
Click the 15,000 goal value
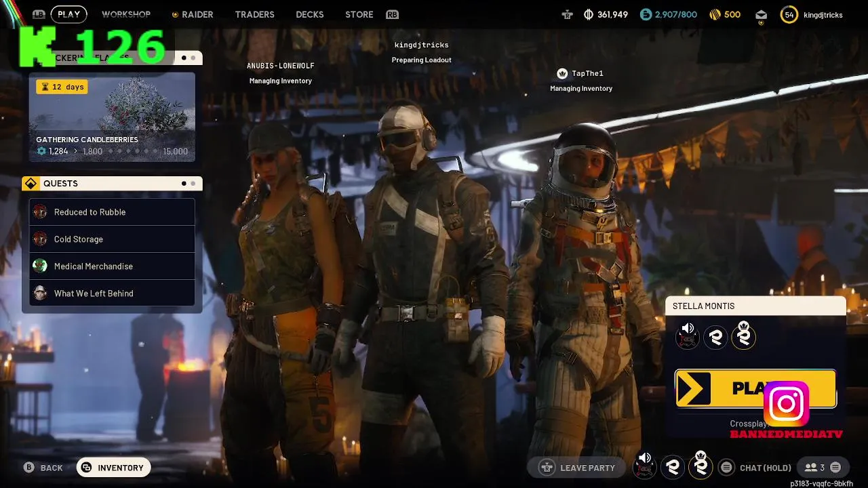pos(175,151)
